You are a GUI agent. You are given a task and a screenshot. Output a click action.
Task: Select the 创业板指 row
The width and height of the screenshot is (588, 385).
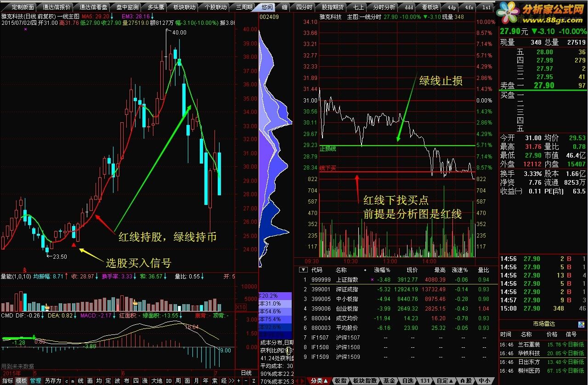coord(396,309)
